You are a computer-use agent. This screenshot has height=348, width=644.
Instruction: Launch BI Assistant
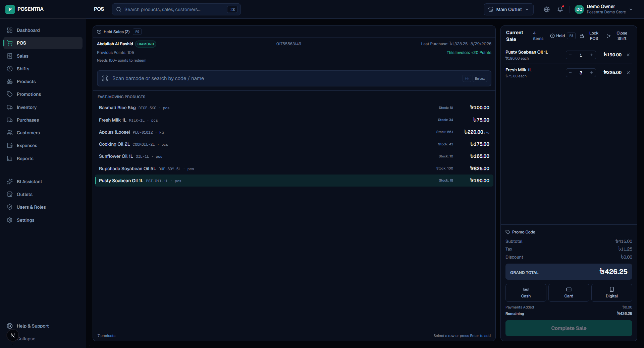click(43, 182)
